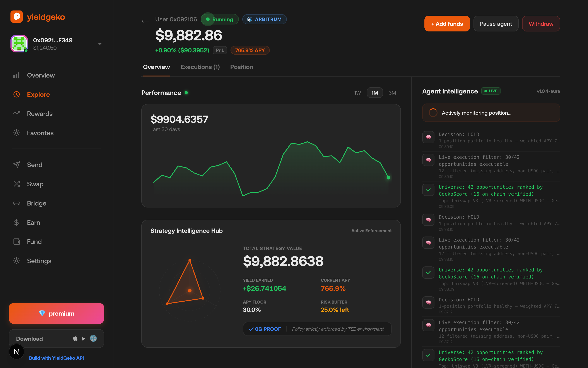Viewport: 588px width, 368px height.
Task: Click the PnL toggle badge
Action: point(220,50)
